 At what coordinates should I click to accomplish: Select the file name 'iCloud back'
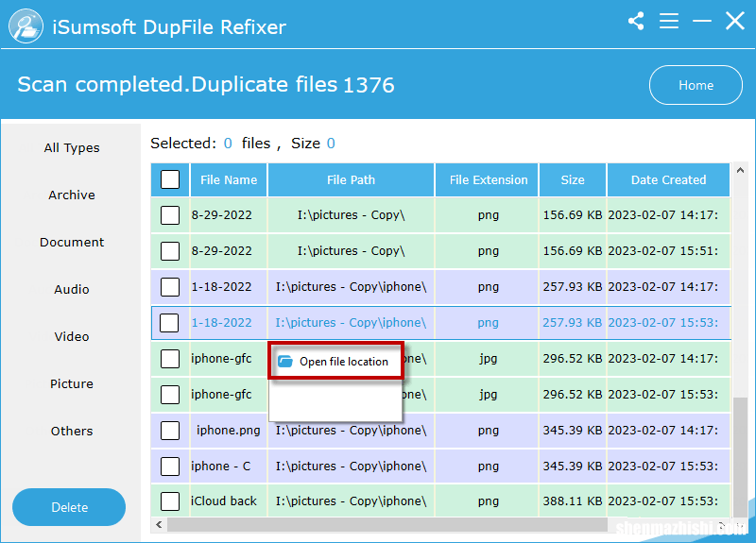click(224, 501)
